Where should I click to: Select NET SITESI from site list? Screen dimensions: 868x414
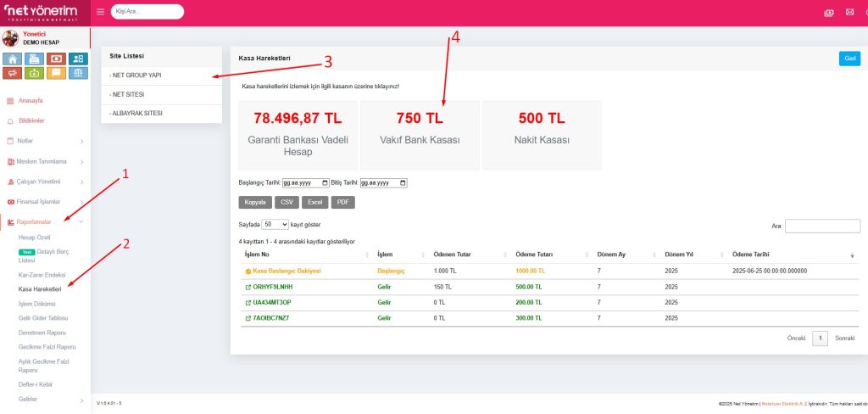(x=127, y=94)
